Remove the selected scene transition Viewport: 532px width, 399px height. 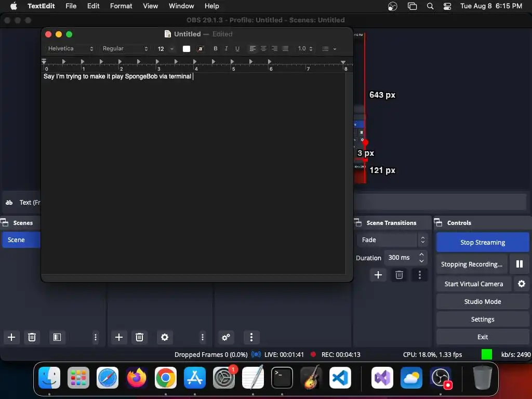click(399, 275)
